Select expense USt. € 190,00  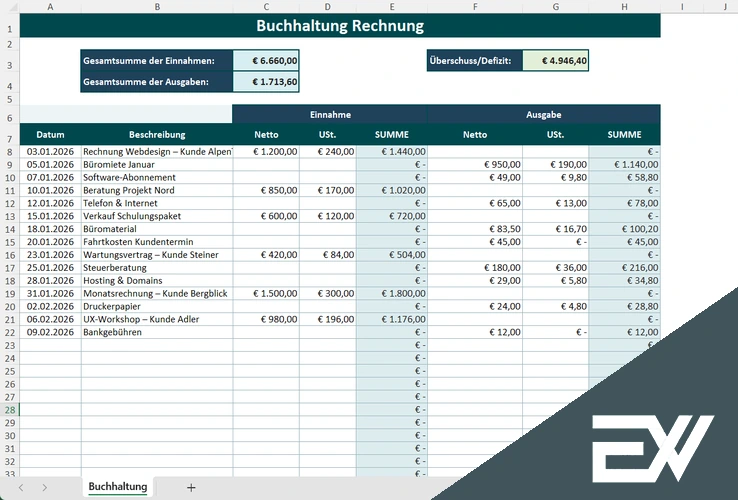[556, 165]
